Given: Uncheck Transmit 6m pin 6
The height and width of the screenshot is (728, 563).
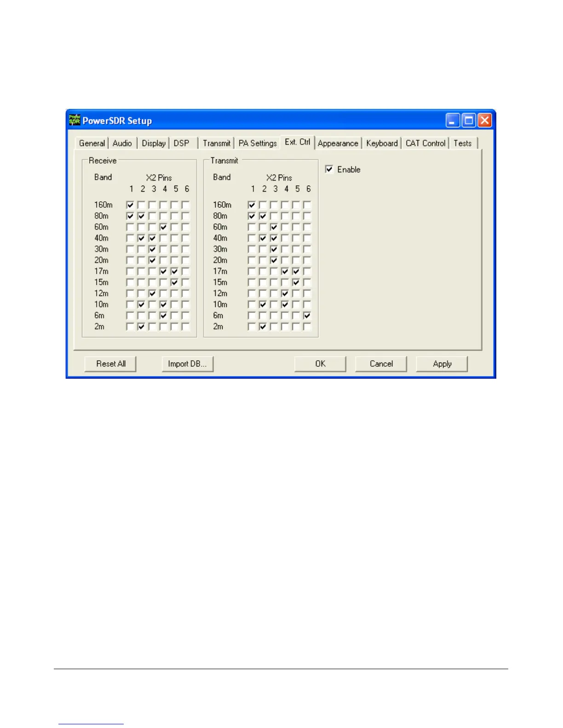Looking at the screenshot, I should pyautogui.click(x=307, y=315).
